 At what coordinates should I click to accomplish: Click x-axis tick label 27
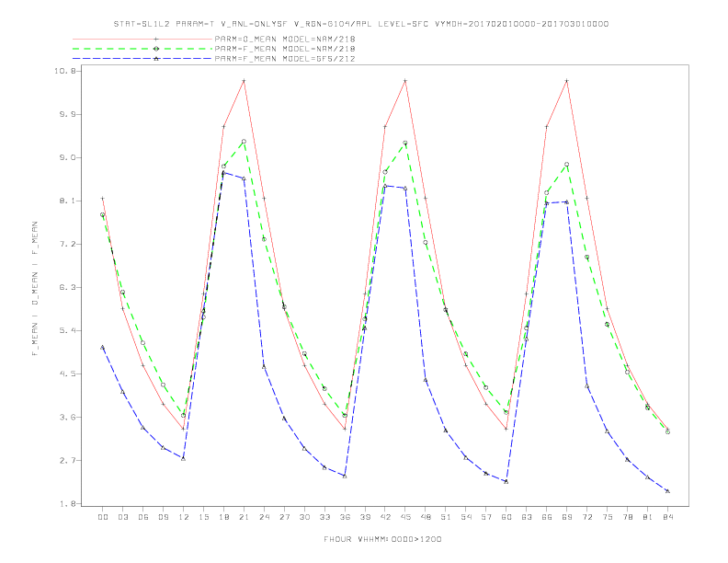click(x=284, y=517)
